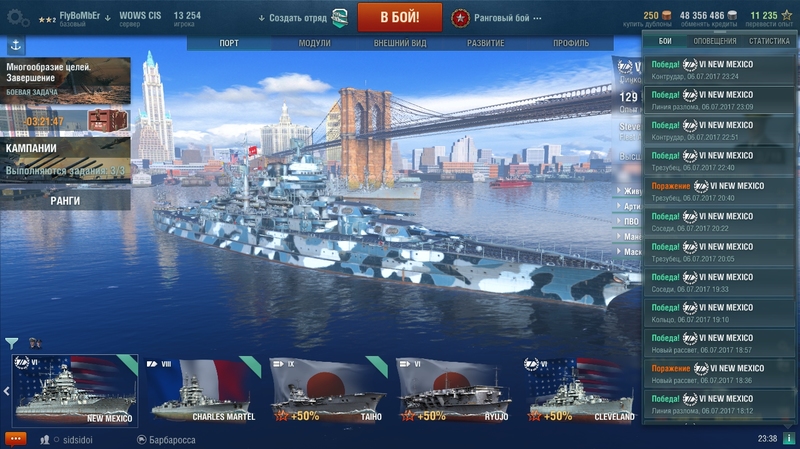
Task: Open the ship filter funnel icon
Action: click(12, 343)
